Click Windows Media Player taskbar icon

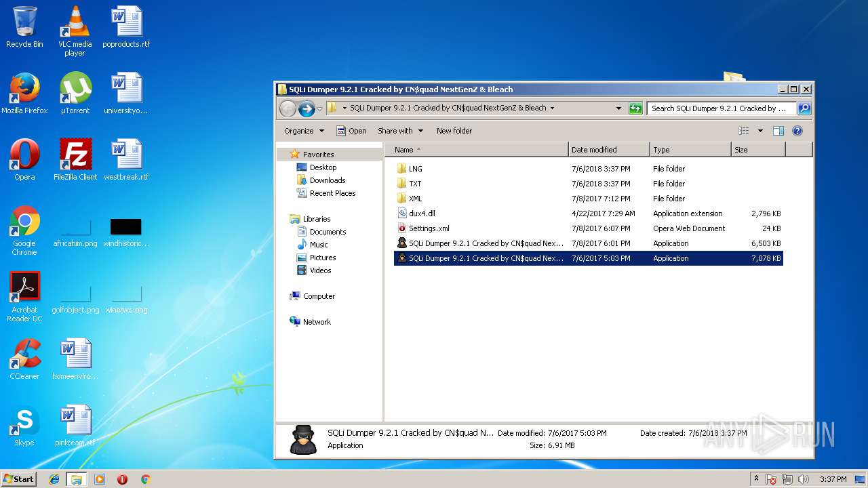(x=99, y=479)
